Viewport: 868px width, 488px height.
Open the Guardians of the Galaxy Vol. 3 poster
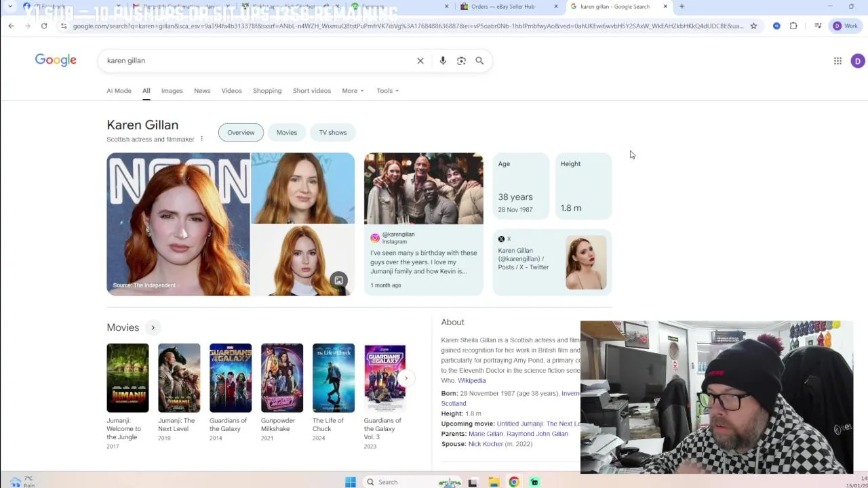tap(384, 378)
